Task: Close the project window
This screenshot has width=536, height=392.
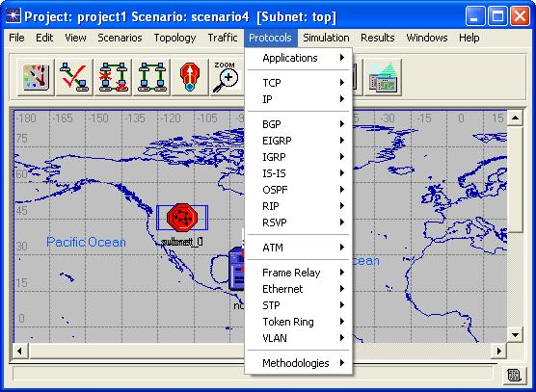Action: click(520, 16)
